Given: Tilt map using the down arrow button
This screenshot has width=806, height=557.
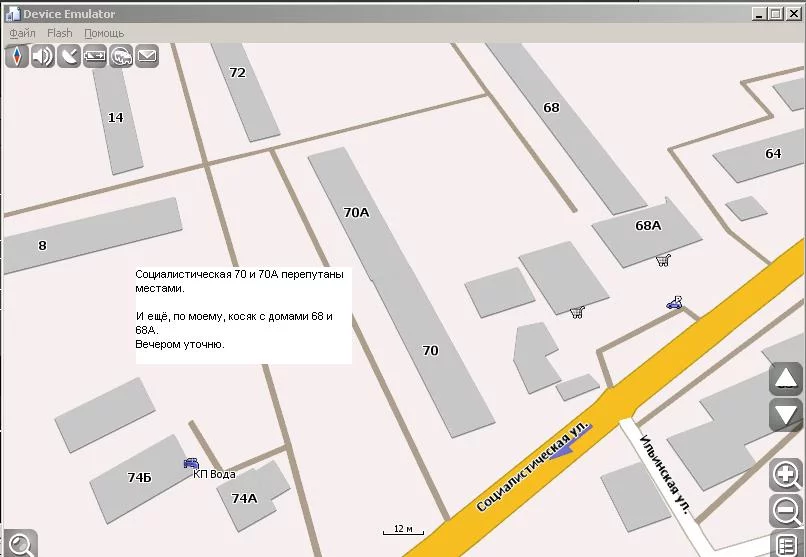Looking at the screenshot, I should 786,414.
